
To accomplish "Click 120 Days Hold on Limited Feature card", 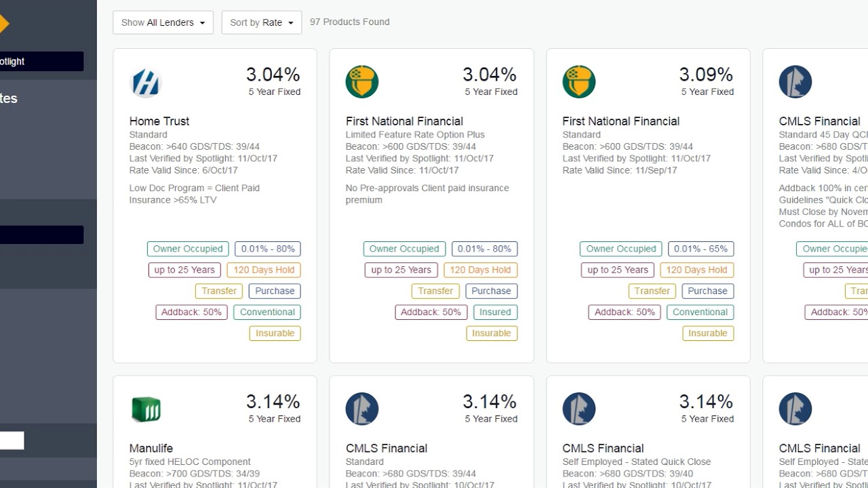I will 480,270.
